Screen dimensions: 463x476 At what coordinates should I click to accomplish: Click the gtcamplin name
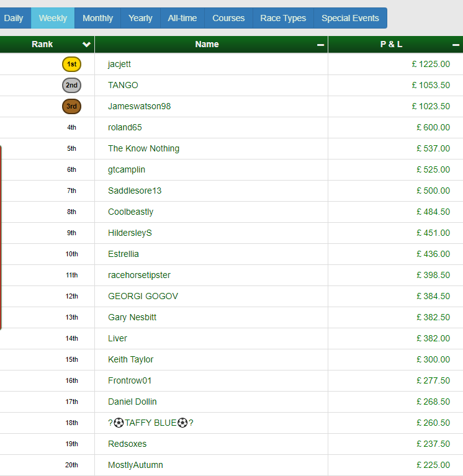tap(127, 169)
